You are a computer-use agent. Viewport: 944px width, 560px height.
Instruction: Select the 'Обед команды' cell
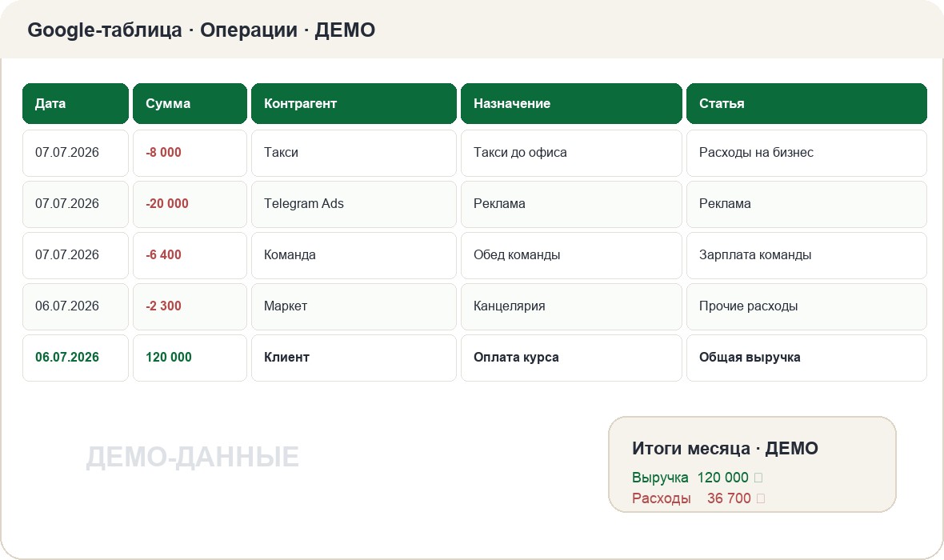click(571, 255)
